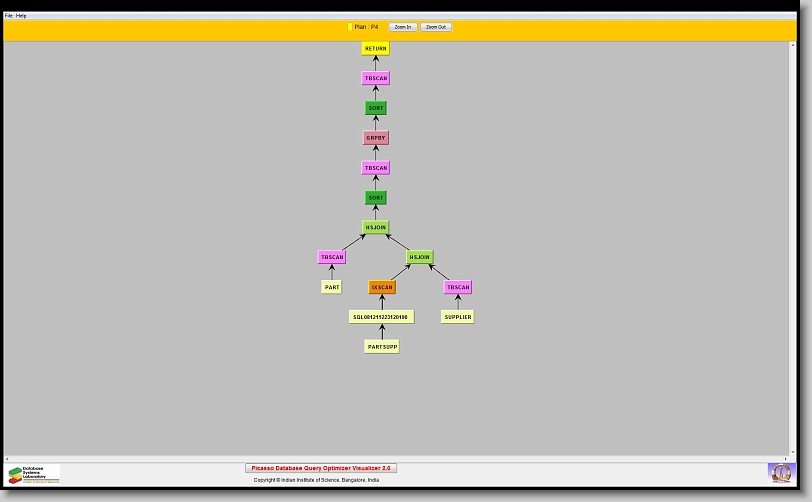Select the SUPPLIER table node
The width and height of the screenshot is (812, 502).
[457, 317]
